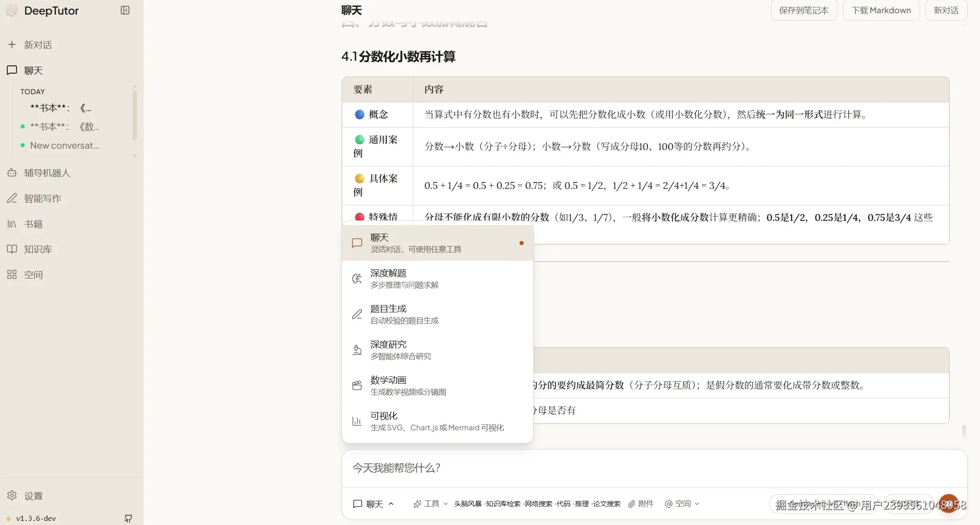Click the microscope icon for 深度研究

pos(357,350)
